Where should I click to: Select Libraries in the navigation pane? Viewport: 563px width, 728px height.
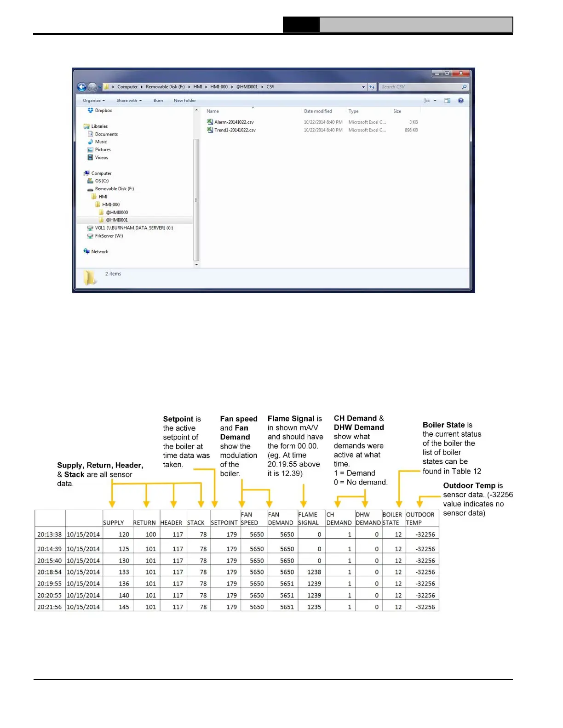pyautogui.click(x=99, y=126)
